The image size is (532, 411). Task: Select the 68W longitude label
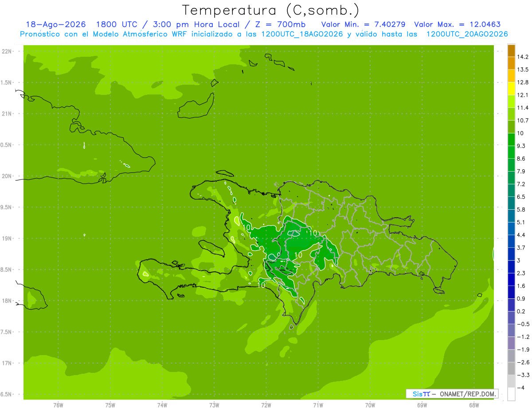(474, 405)
